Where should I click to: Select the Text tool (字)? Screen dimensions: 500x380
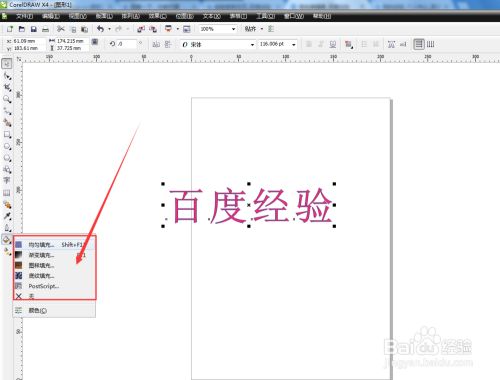7,181
